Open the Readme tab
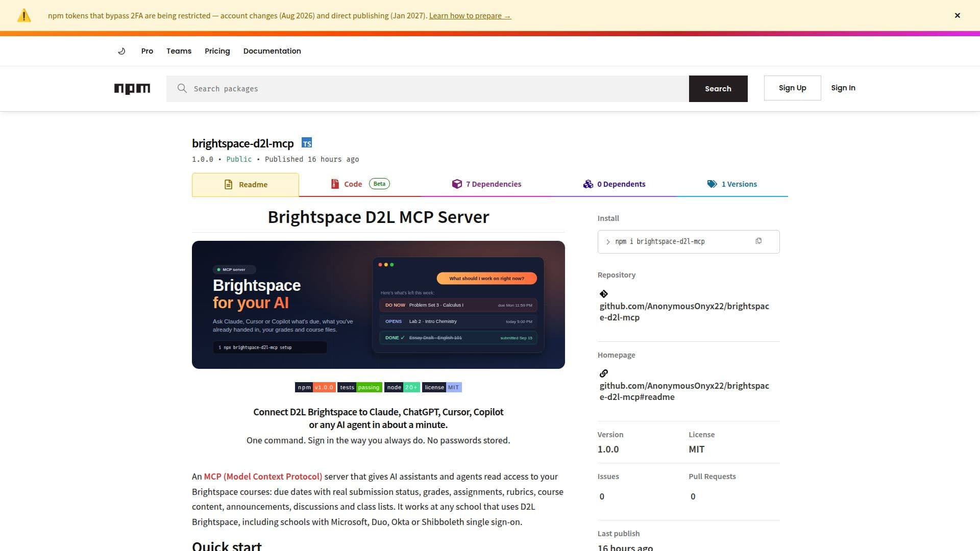 coord(246,185)
